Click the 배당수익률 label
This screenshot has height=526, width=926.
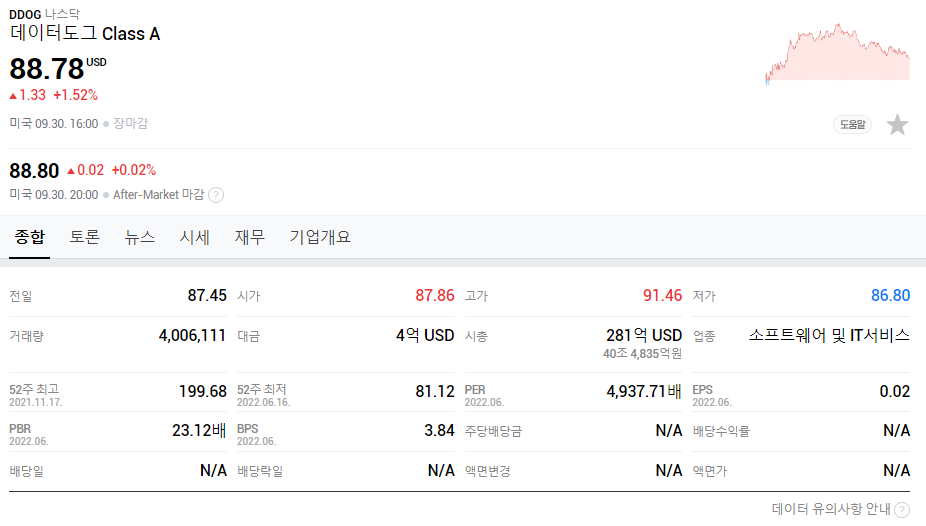pyautogui.click(x=721, y=432)
